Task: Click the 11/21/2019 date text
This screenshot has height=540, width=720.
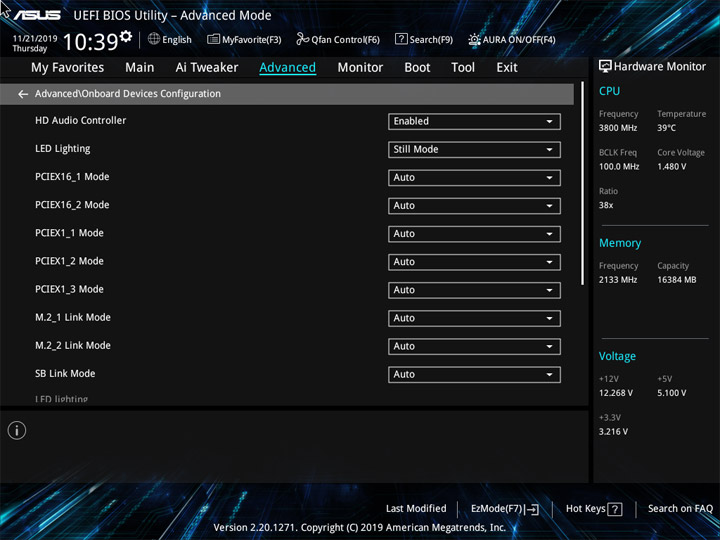Action: (35, 39)
